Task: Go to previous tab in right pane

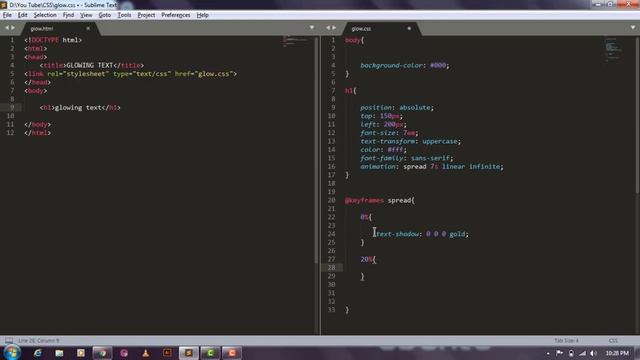Action: (328, 28)
